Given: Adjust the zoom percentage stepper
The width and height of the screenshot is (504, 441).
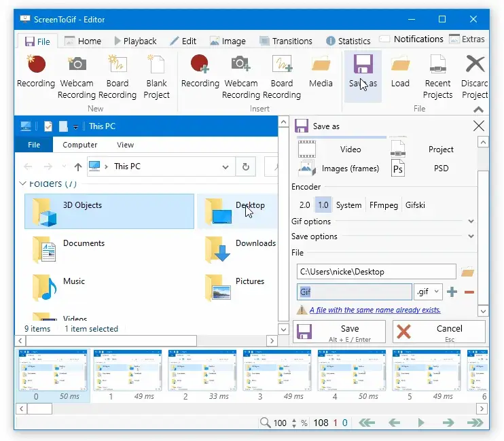Looking at the screenshot, I should [x=294, y=423].
